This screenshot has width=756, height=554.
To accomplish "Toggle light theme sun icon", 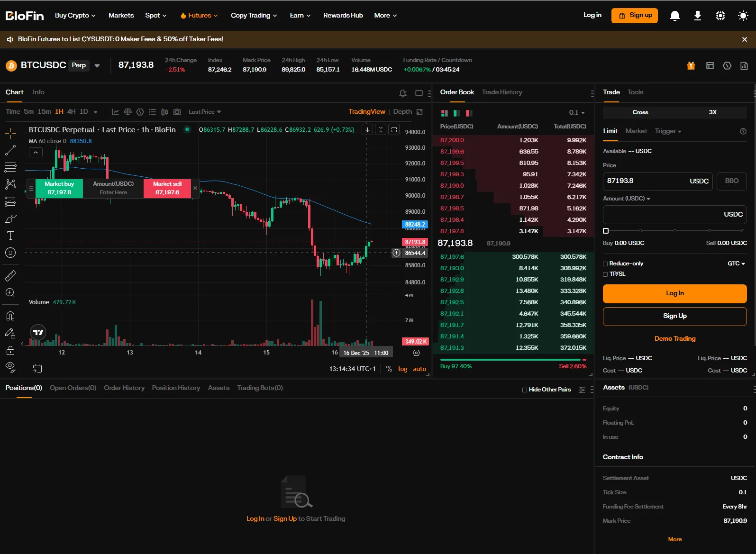I will click(743, 16).
